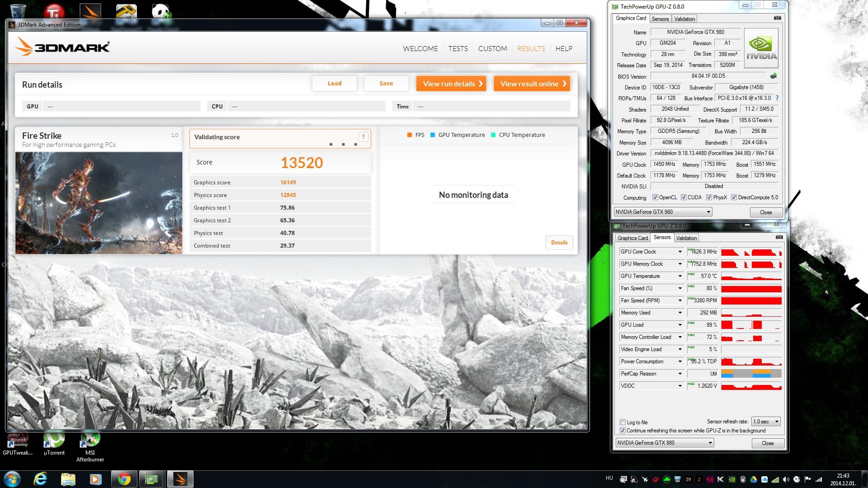Click the volume speaker tray icon
868x488 pixels.
tap(786, 479)
